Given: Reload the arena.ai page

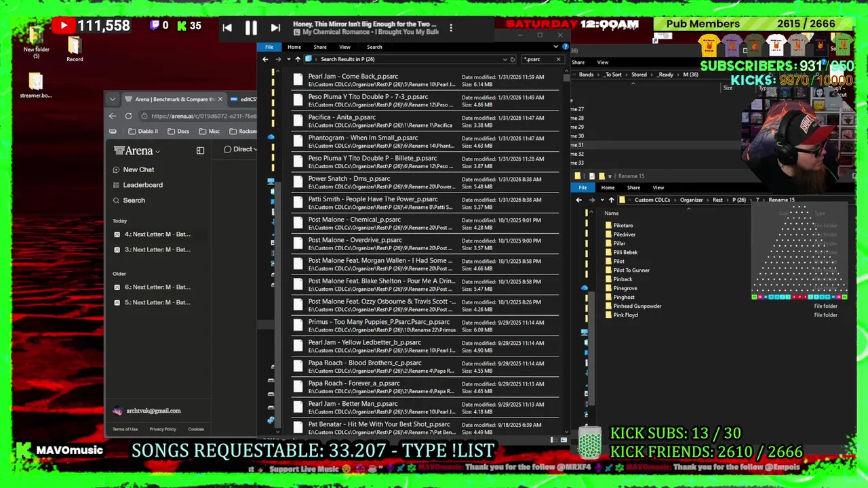Looking at the screenshot, I should 128,116.
